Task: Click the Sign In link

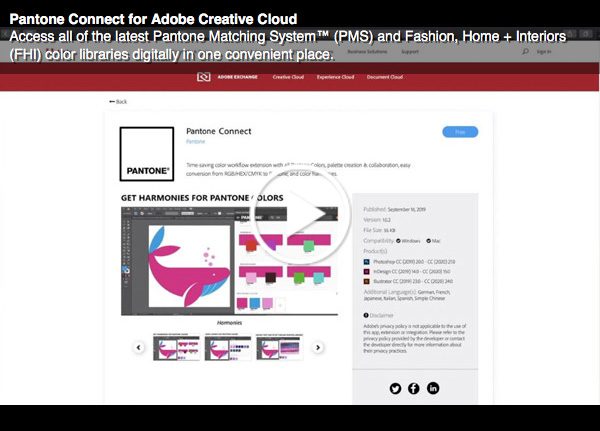Action: pos(544,51)
